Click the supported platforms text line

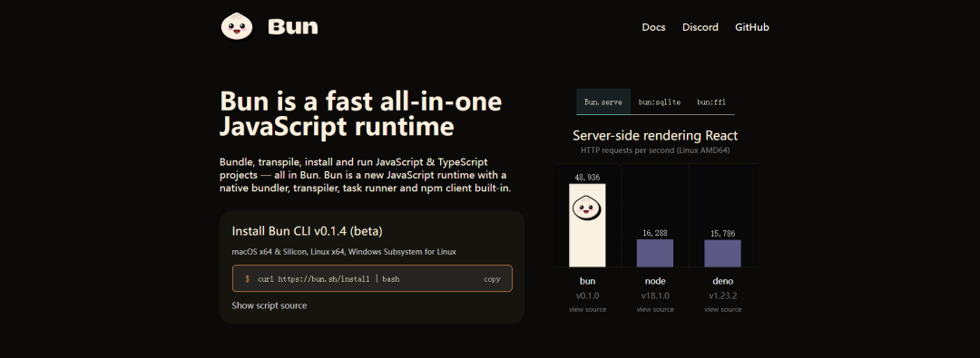click(344, 252)
